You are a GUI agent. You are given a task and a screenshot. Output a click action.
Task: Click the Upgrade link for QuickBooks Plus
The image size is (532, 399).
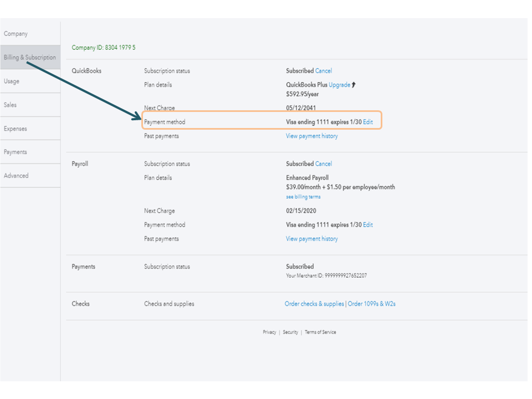(x=339, y=85)
